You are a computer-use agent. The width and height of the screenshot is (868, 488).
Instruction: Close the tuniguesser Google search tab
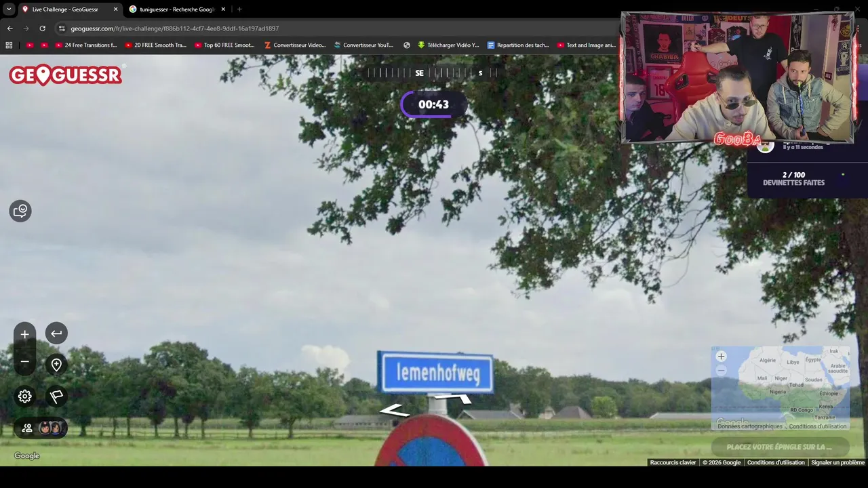pos(223,9)
